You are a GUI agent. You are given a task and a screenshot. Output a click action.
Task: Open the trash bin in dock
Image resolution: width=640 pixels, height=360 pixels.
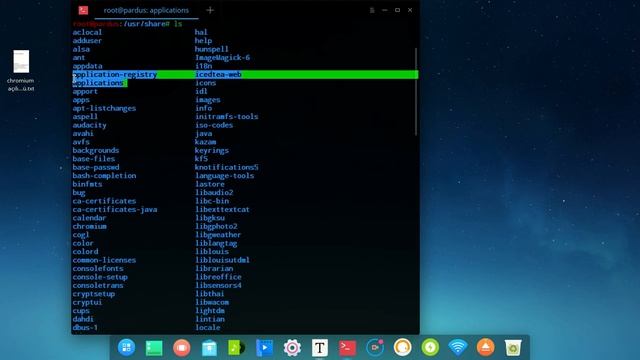pyautogui.click(x=513, y=348)
